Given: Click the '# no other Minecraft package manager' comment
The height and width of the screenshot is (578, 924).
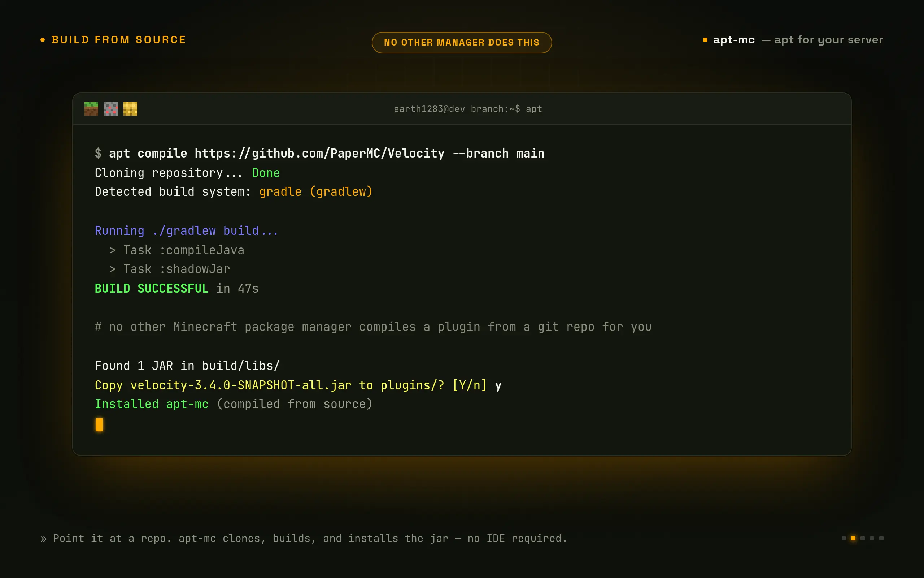Looking at the screenshot, I should pyautogui.click(x=373, y=327).
